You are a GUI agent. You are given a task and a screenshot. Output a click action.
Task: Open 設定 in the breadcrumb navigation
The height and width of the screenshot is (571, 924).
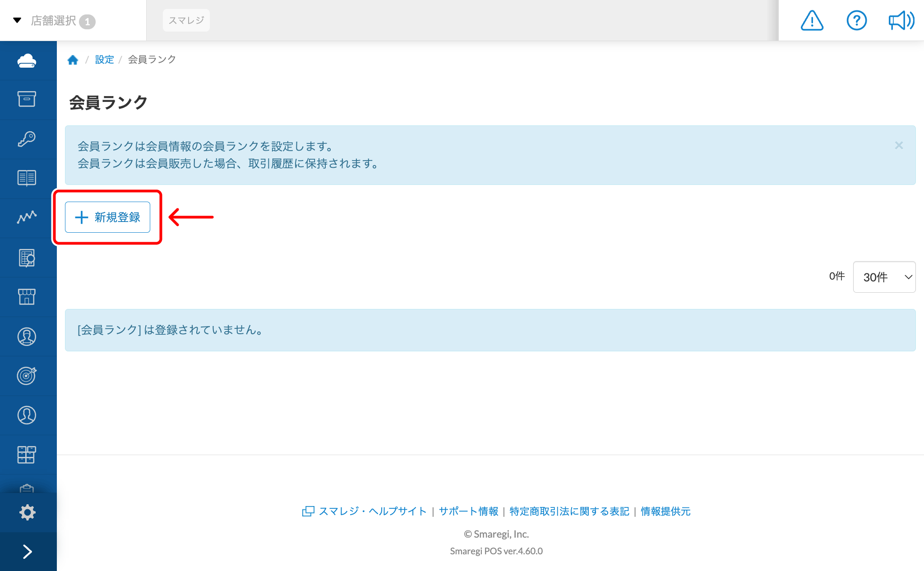(104, 59)
